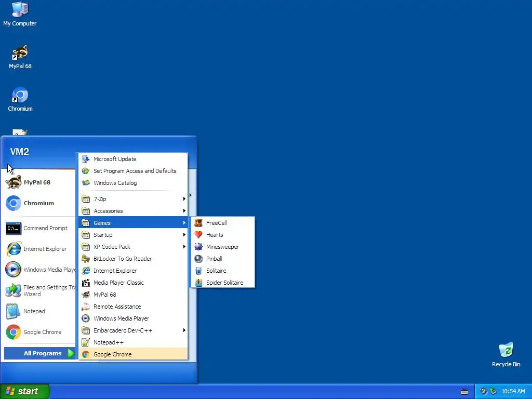Click the All Programs button
Viewport: 532px width, 399px height.
[x=39, y=353]
